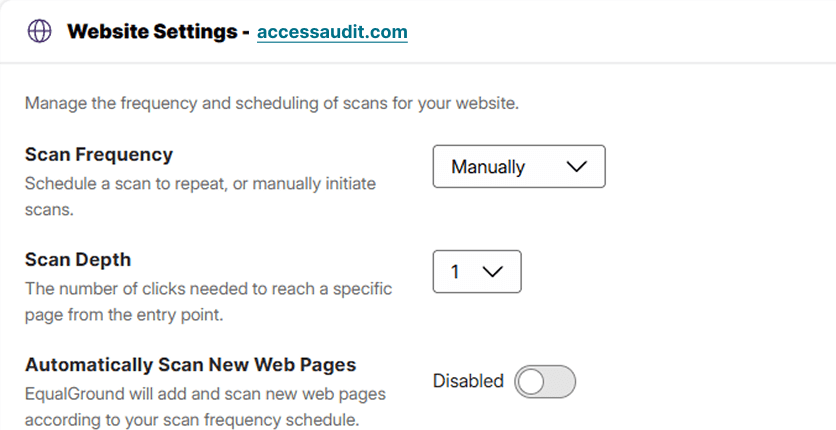This screenshot has height=430, width=836.
Task: Click the Scan Depth label
Action: (x=78, y=260)
